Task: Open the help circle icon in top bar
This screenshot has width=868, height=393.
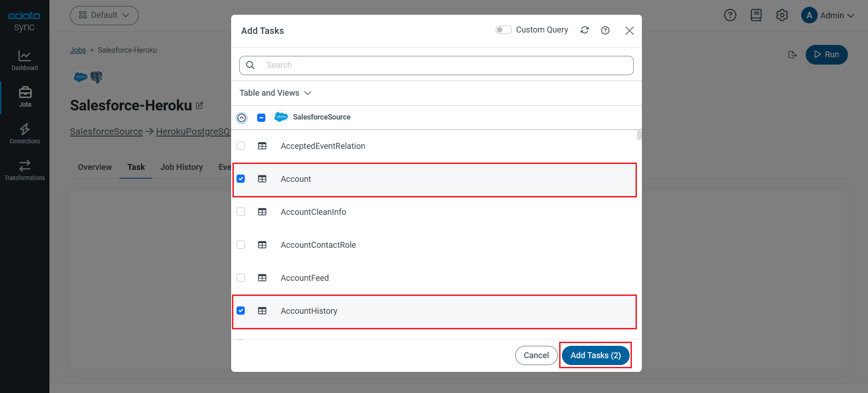Action: (x=730, y=15)
